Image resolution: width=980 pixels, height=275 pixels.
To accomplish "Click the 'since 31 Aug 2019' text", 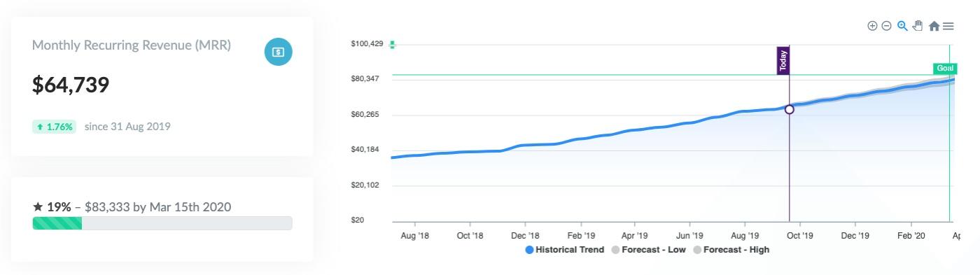I will tap(127, 127).
